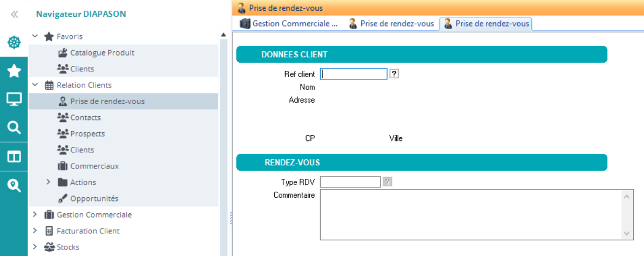The width and height of the screenshot is (644, 256).
Task: Expand the Actions folder
Action: [x=48, y=182]
